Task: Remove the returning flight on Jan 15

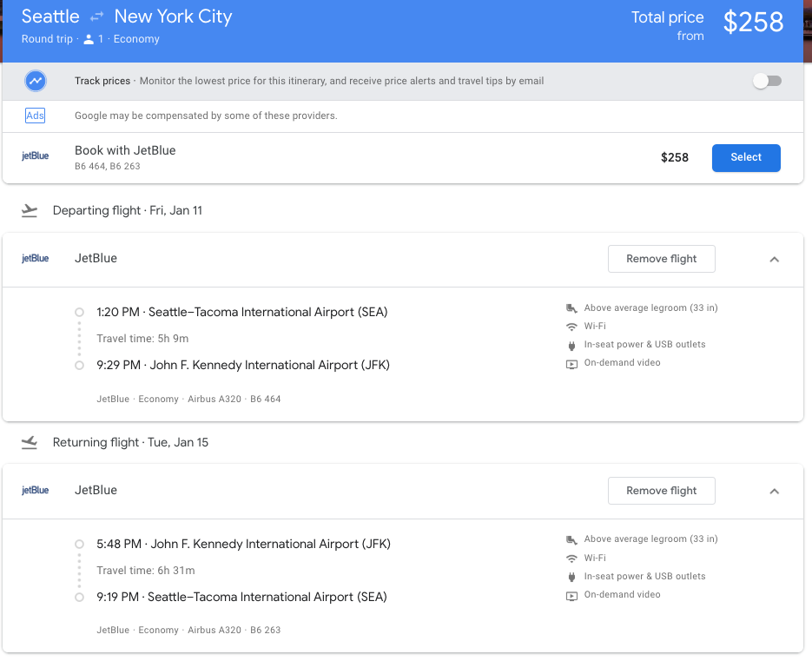Action: (x=661, y=491)
